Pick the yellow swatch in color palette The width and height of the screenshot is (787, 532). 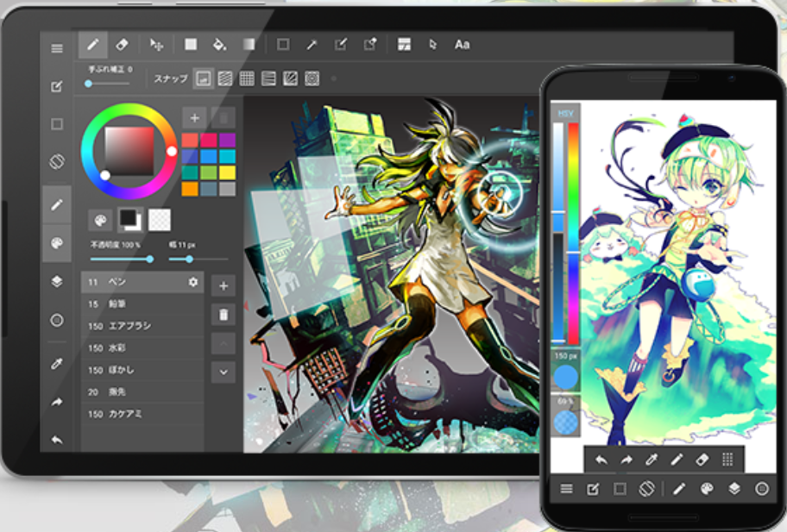[227, 172]
